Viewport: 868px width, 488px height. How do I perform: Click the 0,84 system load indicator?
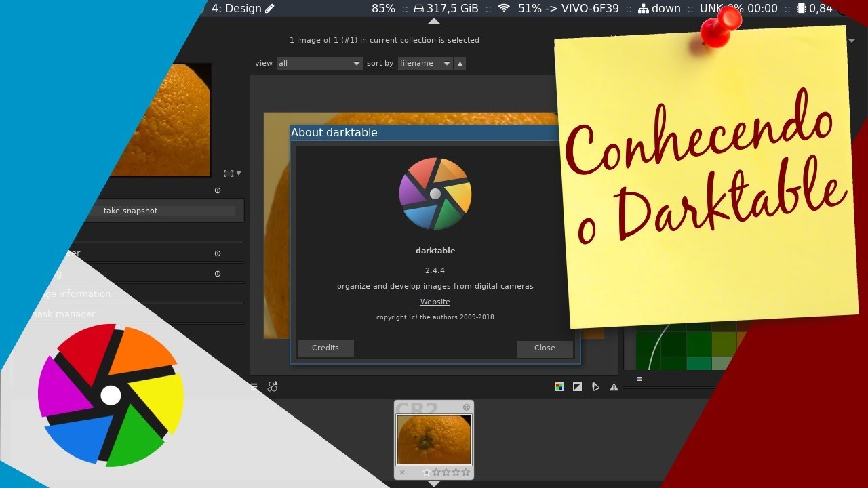[x=814, y=8]
